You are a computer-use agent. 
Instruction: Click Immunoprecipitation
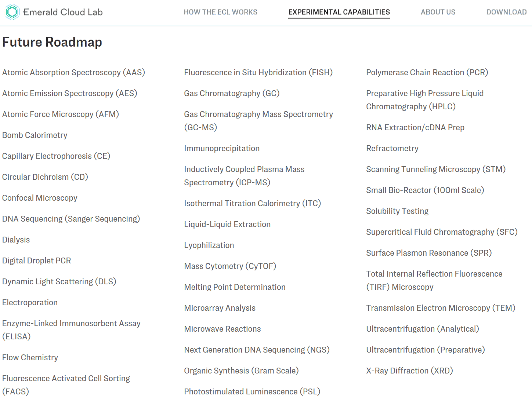tap(222, 149)
